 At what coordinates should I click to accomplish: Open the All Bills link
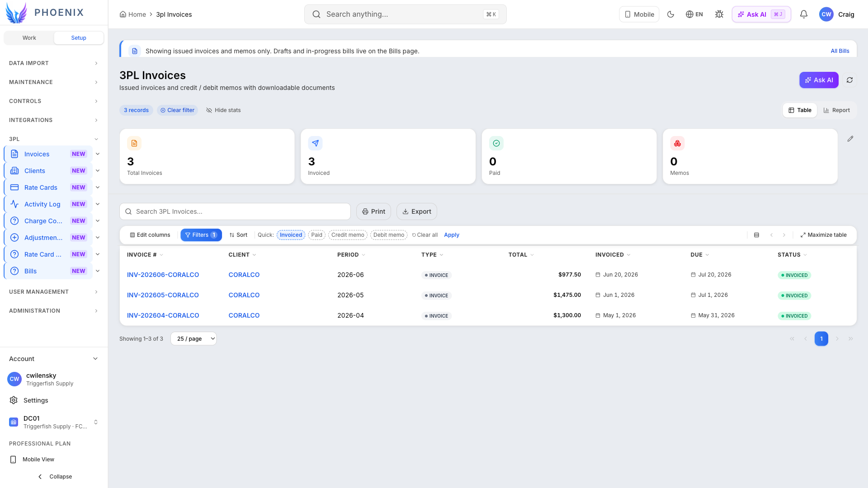840,51
